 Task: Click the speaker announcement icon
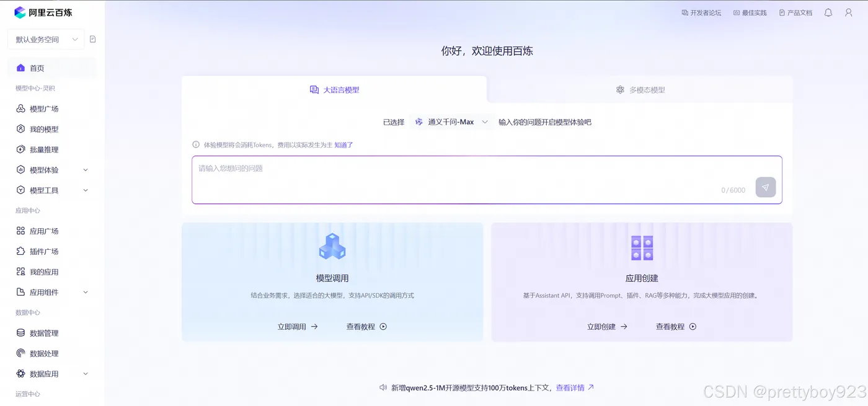pos(383,388)
